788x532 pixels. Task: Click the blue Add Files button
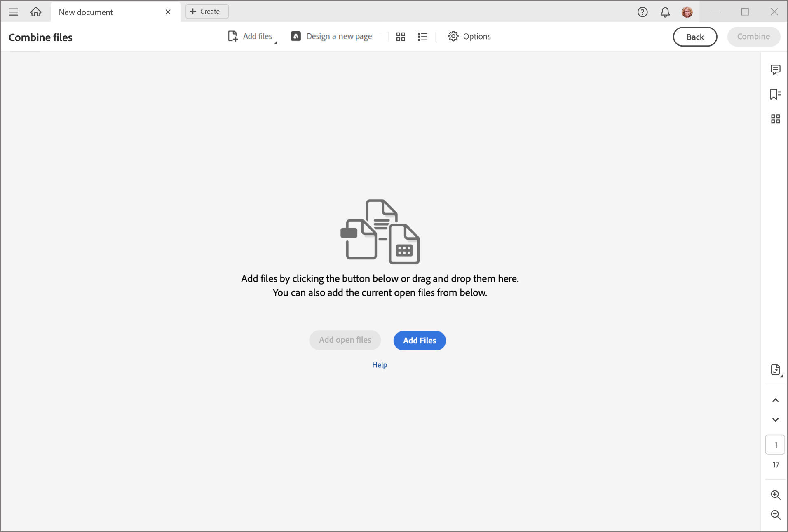pos(420,341)
